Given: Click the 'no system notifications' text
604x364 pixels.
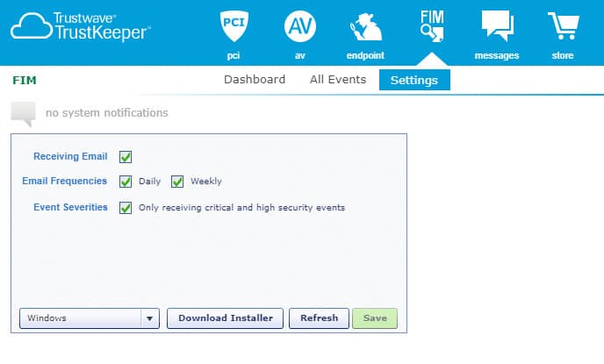Looking at the screenshot, I should (107, 113).
